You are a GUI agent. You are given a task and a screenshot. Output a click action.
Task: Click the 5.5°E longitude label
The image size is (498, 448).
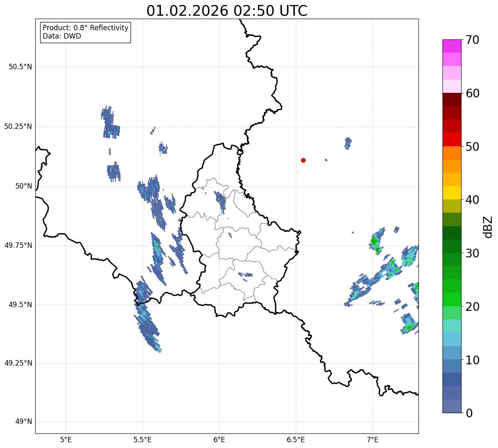click(x=143, y=440)
